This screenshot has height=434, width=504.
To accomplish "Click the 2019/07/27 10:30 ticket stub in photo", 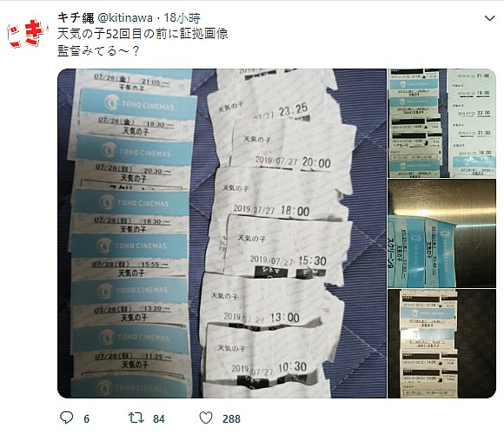I will pyautogui.click(x=263, y=355).
